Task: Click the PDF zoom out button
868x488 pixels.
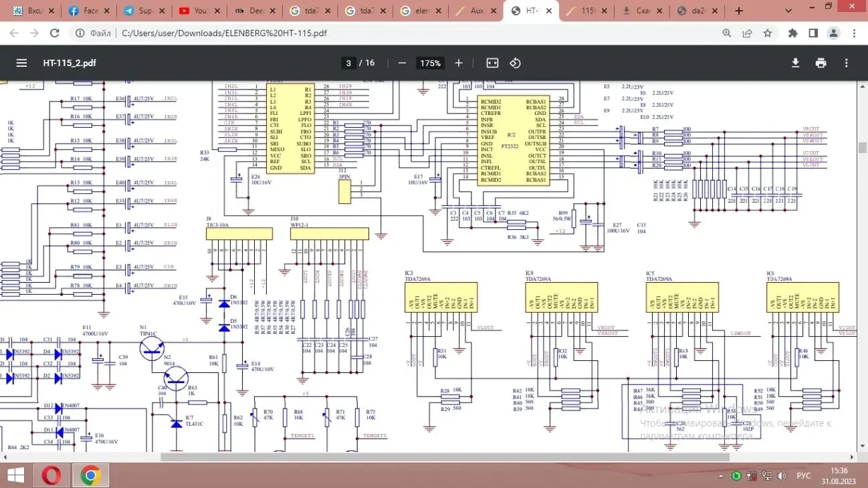Action: coord(402,63)
